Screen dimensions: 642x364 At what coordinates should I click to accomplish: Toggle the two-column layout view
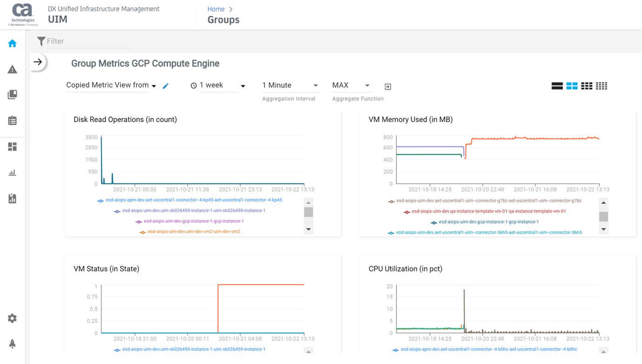572,85
